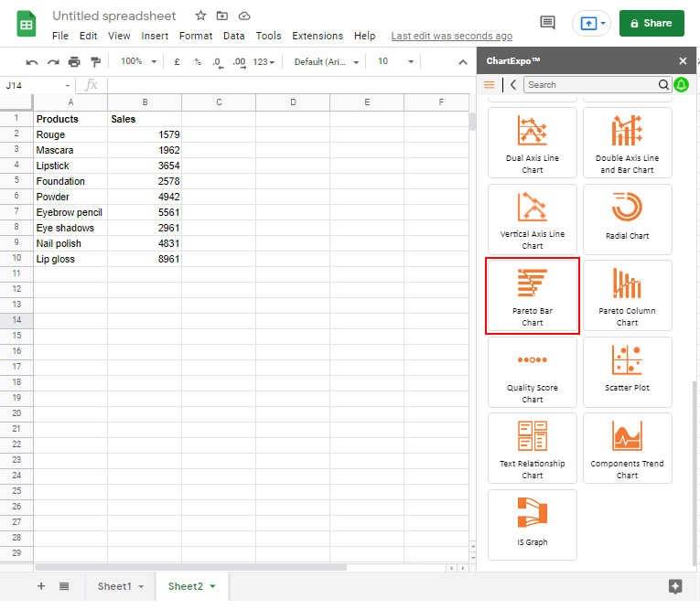Expand the font family dropdown
This screenshot has width=700, height=610.
click(325, 61)
